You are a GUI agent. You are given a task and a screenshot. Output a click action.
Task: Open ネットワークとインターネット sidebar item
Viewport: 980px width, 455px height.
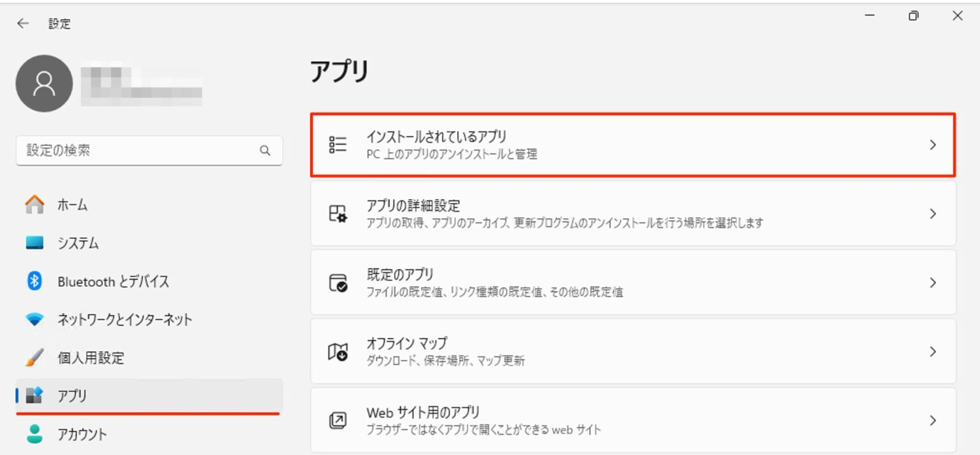tap(124, 319)
